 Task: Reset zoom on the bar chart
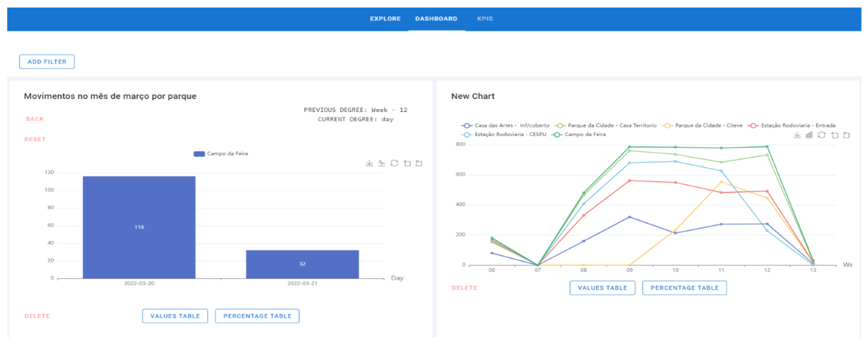pyautogui.click(x=419, y=163)
